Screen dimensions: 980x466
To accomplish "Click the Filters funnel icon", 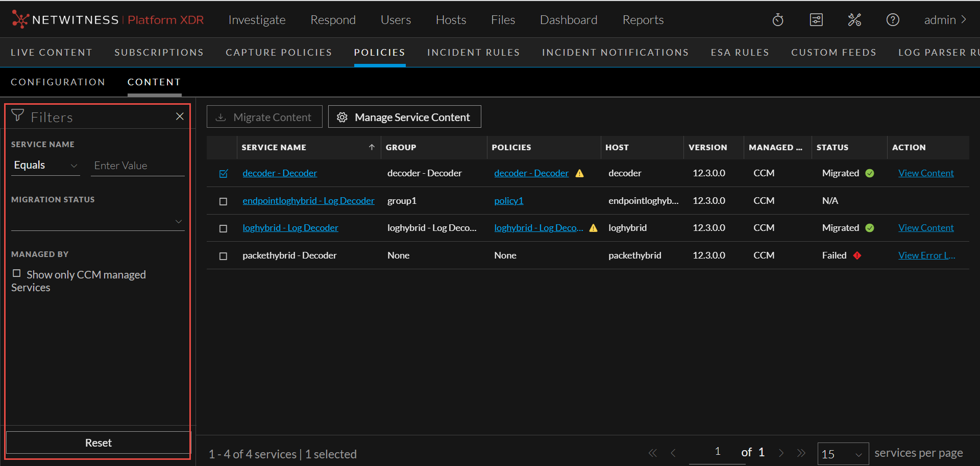I will point(17,115).
